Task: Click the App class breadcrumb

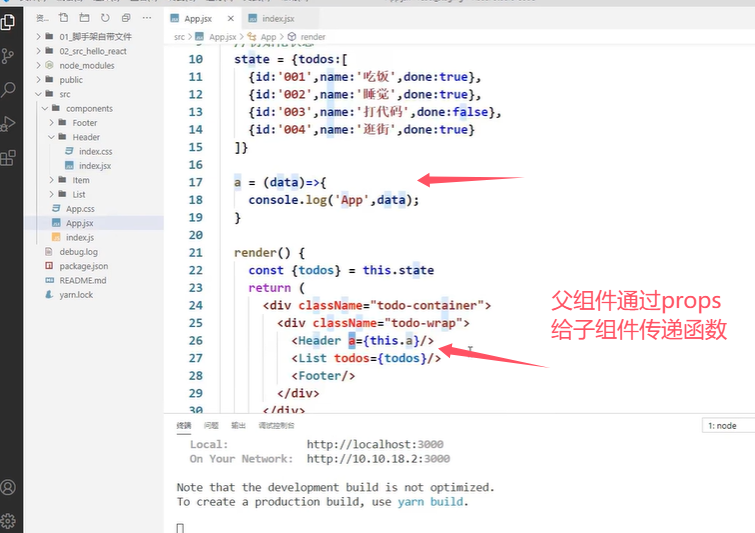Action: click(268, 37)
